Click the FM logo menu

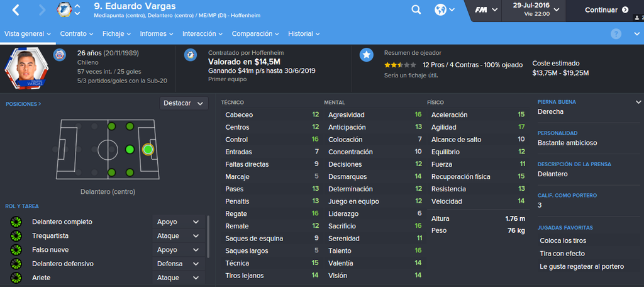[486, 10]
